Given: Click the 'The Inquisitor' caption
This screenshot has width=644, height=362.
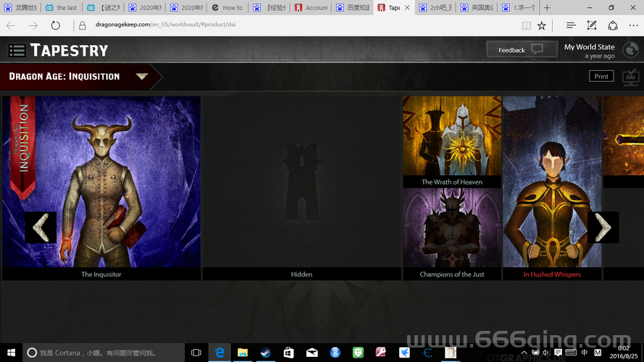Looking at the screenshot, I should pyautogui.click(x=101, y=274).
